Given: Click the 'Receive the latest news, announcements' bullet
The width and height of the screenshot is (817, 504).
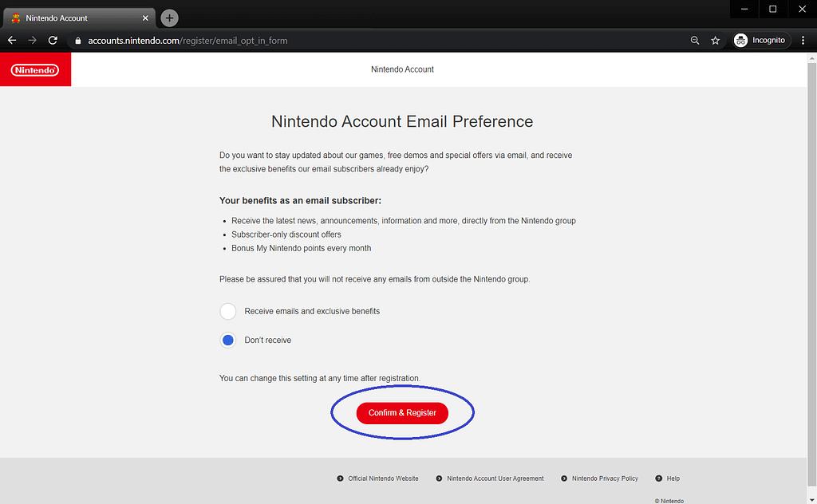Looking at the screenshot, I should coord(403,221).
